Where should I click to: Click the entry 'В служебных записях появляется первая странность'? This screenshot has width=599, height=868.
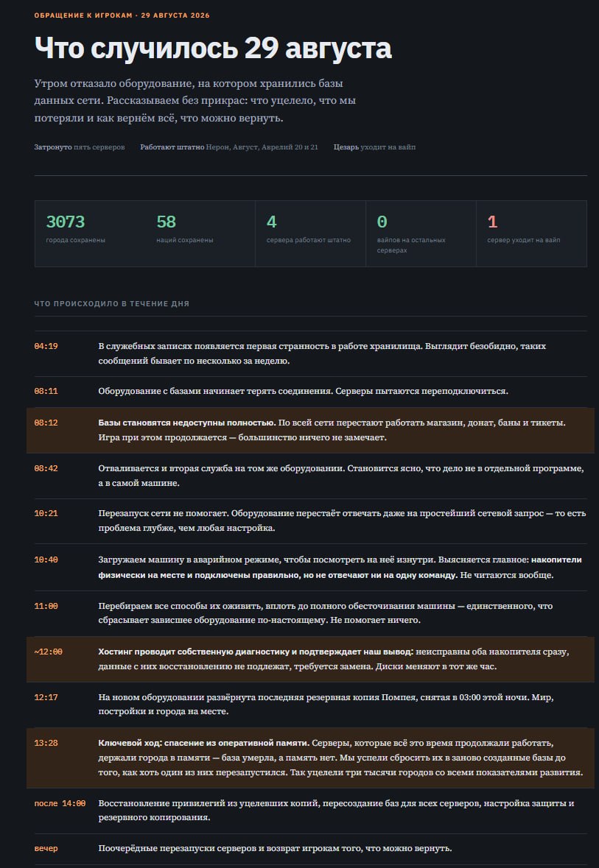tap(323, 353)
